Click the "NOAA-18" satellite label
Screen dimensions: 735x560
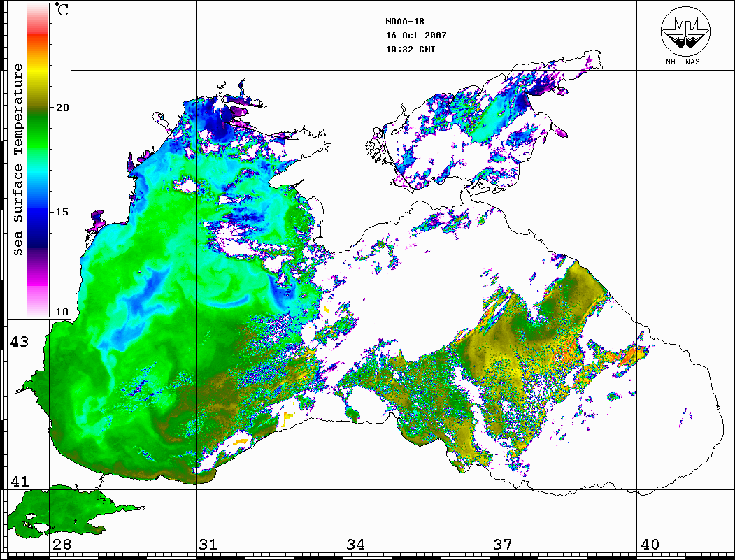404,22
